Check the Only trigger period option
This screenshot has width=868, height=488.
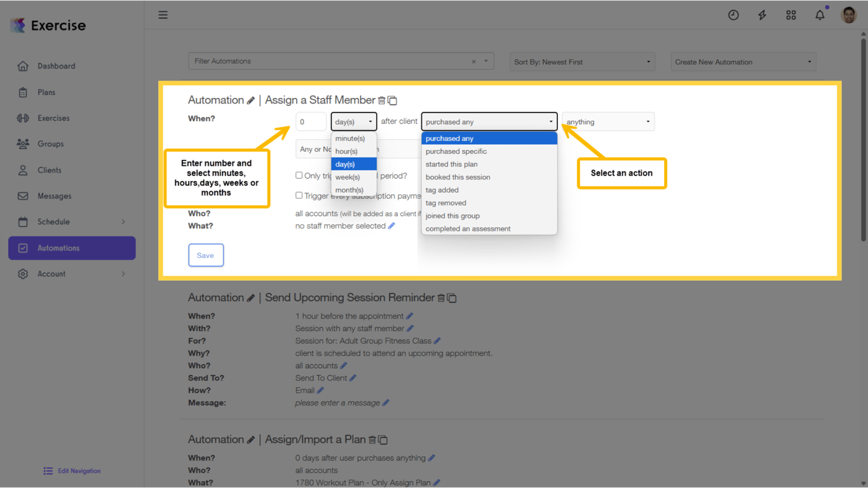(299, 175)
